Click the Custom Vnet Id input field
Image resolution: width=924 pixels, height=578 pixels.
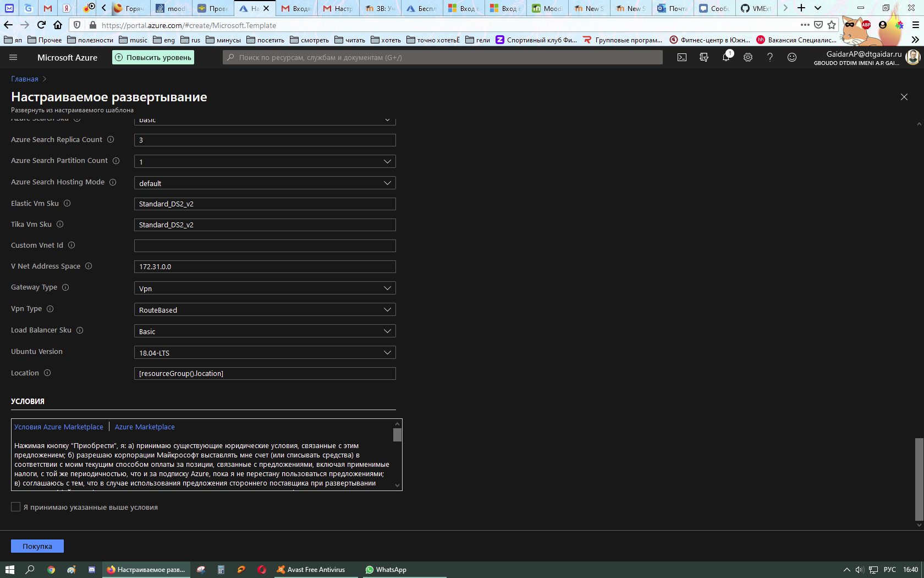pyautogui.click(x=265, y=246)
